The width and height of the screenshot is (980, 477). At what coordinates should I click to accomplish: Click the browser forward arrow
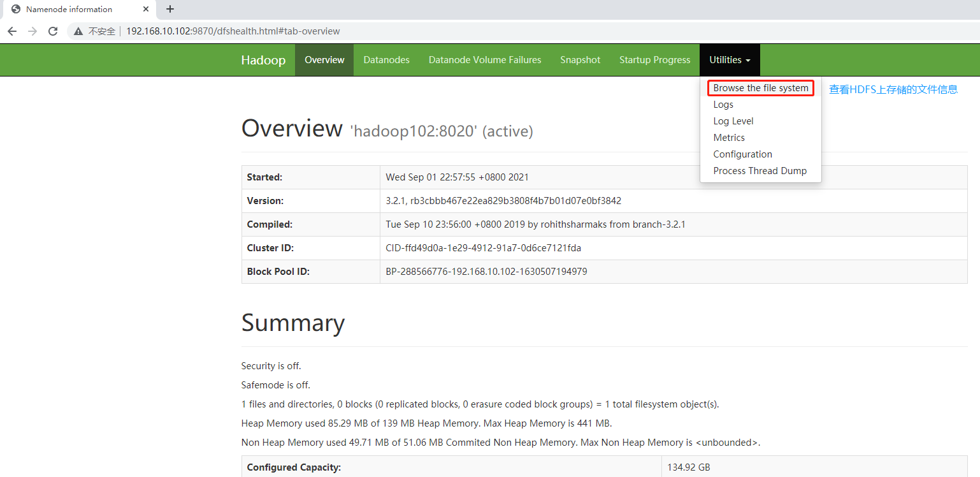[32, 31]
